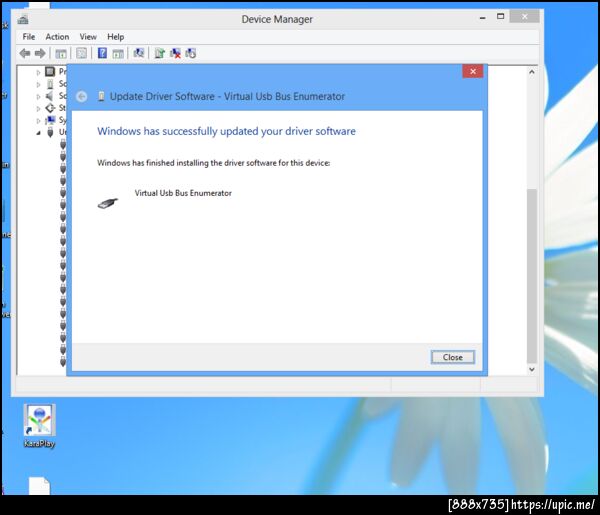
Task: Open Properties from the toolbar icon
Action: click(81, 53)
